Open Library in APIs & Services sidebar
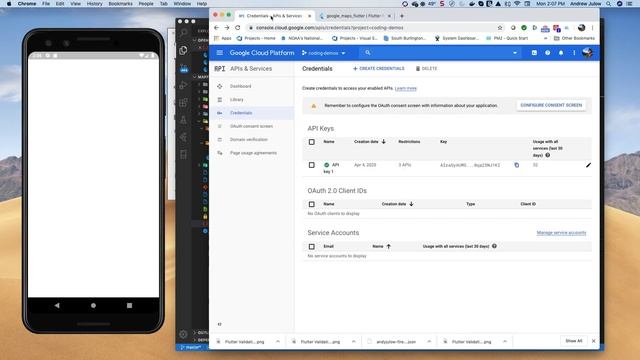The image size is (640, 360). [236, 100]
